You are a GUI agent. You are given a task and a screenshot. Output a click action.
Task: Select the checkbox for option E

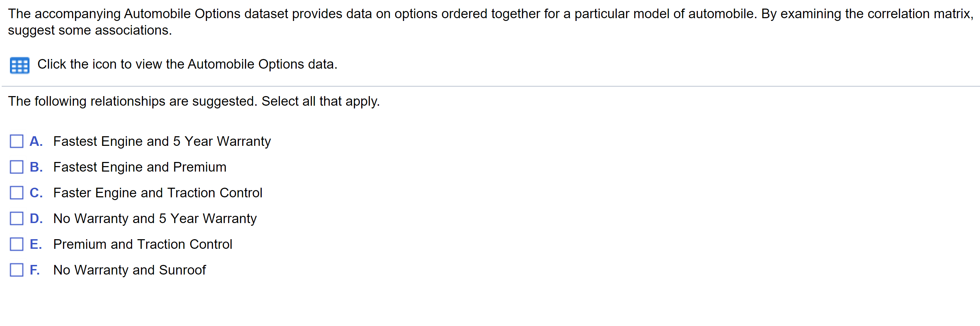pyautogui.click(x=16, y=244)
